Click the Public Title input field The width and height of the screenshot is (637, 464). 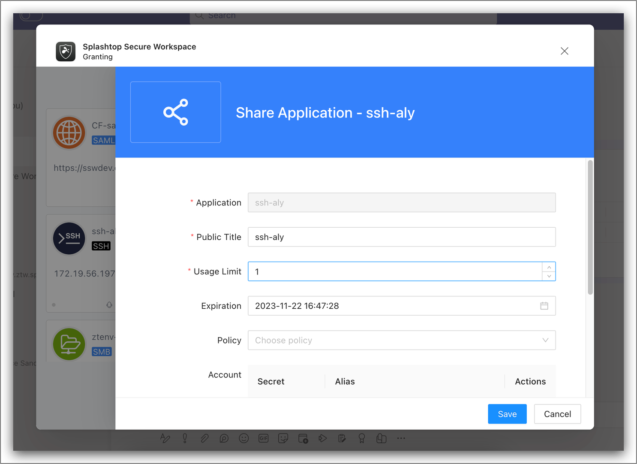pos(402,237)
